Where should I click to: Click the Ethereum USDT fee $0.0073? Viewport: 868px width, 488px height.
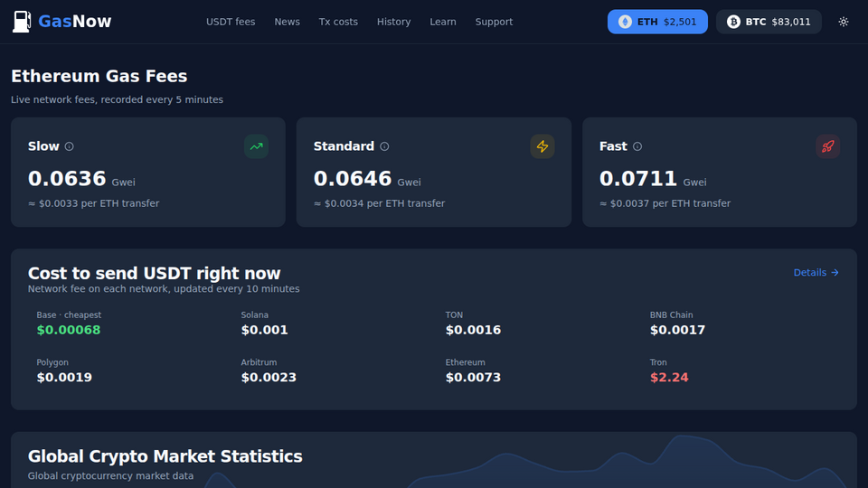tap(473, 378)
